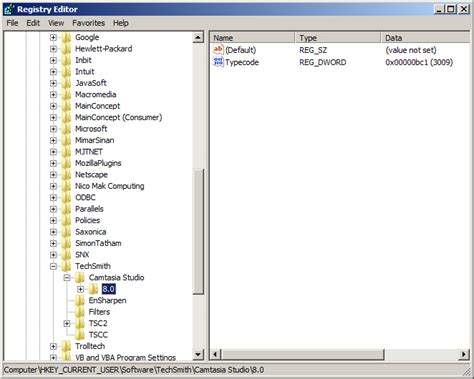The image size is (474, 379).
Task: Click the EnSharpen folder icon
Action: [x=80, y=301]
